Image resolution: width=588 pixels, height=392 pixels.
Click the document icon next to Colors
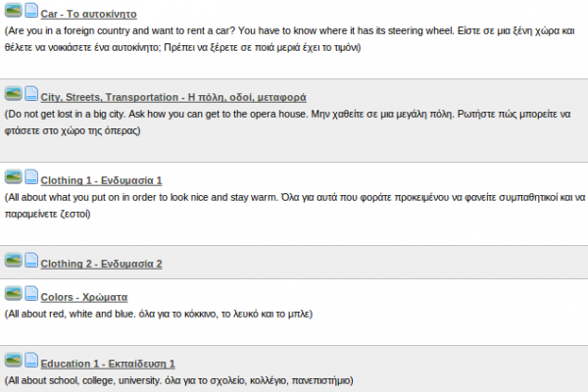pyautogui.click(x=31, y=293)
